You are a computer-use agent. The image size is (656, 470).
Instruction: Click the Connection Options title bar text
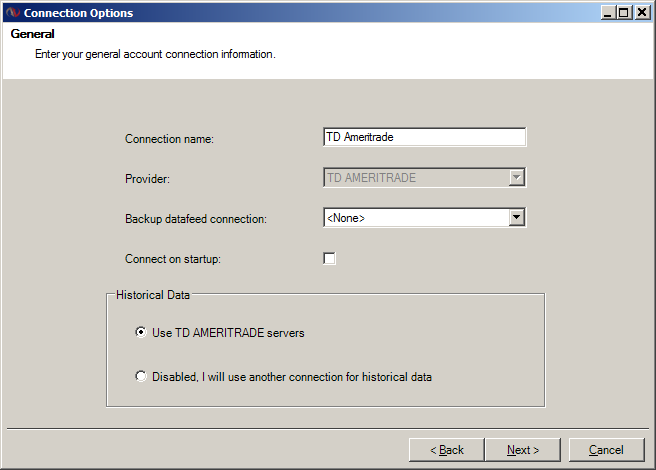click(x=78, y=13)
